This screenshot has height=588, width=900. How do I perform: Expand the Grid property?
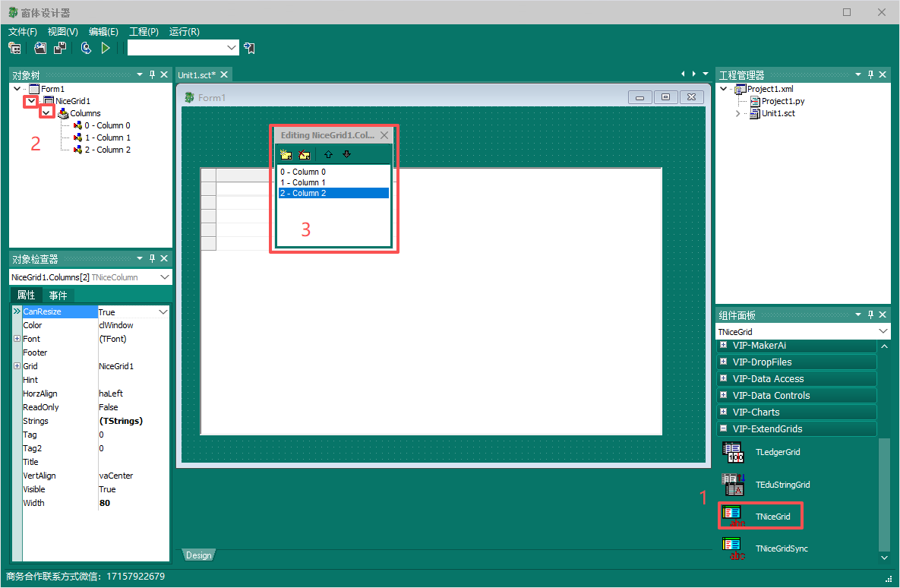[17, 366]
